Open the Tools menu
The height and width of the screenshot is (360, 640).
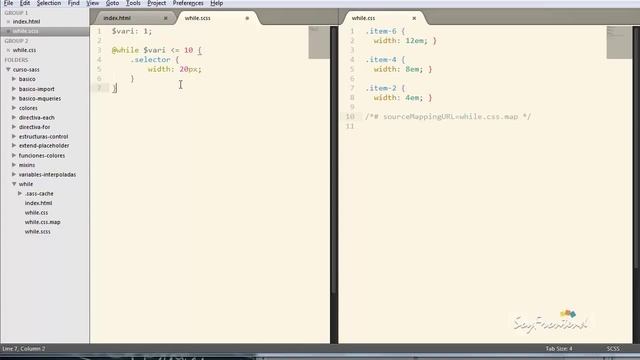[133, 3]
